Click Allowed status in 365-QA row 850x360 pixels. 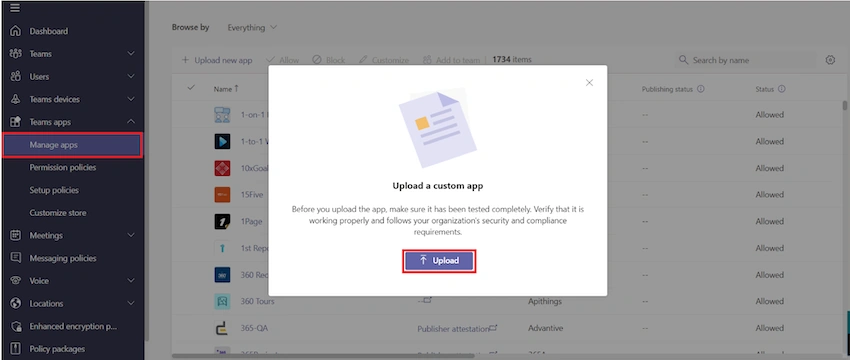pos(770,328)
